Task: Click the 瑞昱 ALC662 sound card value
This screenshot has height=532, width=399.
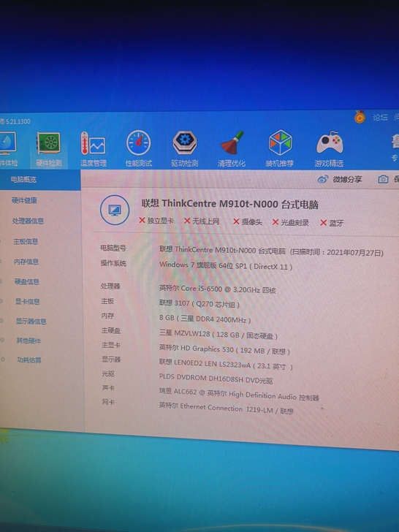Action: click(x=239, y=394)
